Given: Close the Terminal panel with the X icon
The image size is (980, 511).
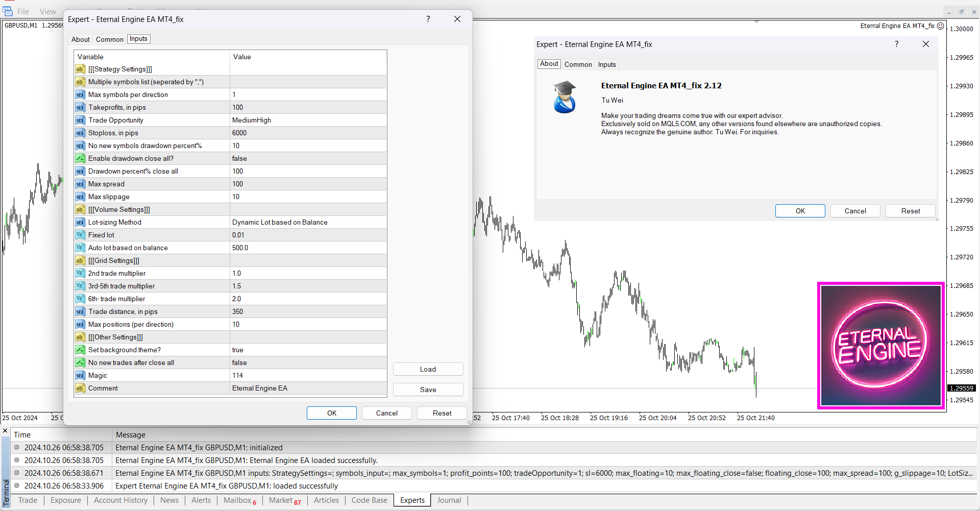Looking at the screenshot, I should pyautogui.click(x=5, y=431).
